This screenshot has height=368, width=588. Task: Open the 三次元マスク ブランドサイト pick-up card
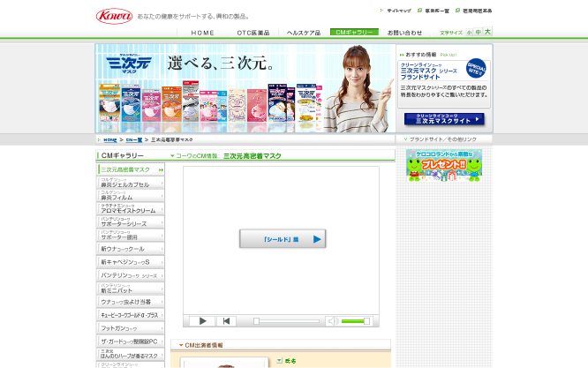point(444,85)
